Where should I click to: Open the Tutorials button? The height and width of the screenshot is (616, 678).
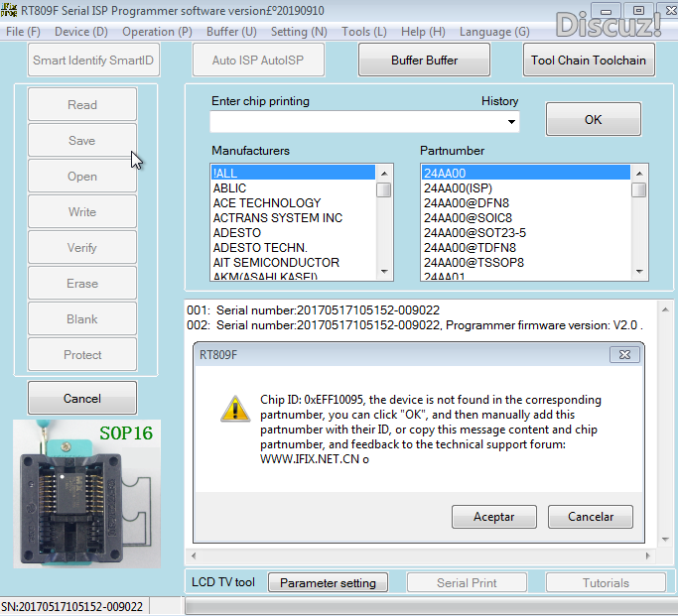point(606,582)
